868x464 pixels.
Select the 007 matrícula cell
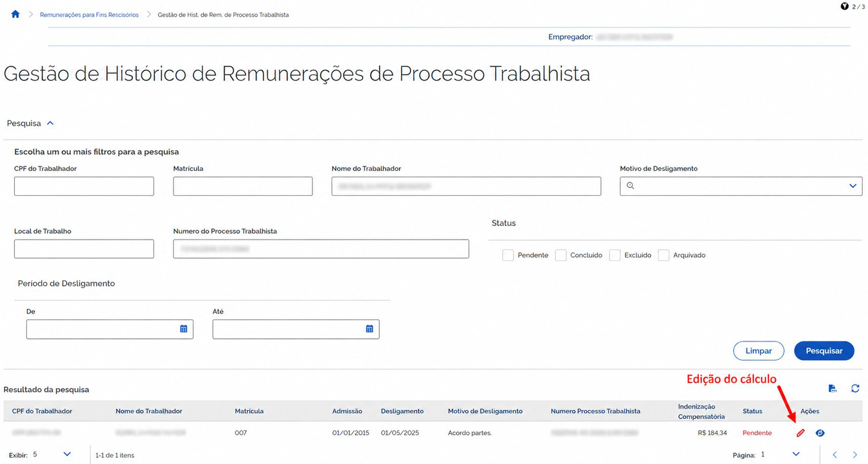(241, 433)
